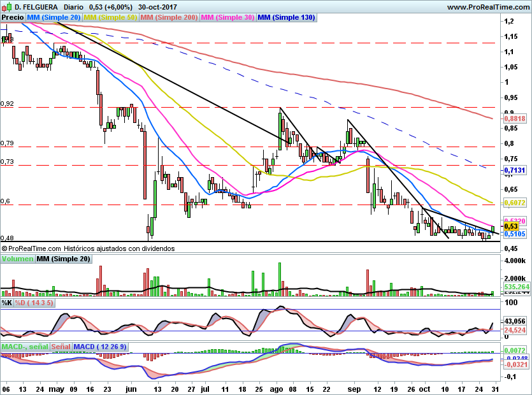This screenshot has width=532, height=395.
Task: Click the 535.264 volume value tag
Action: [x=517, y=287]
